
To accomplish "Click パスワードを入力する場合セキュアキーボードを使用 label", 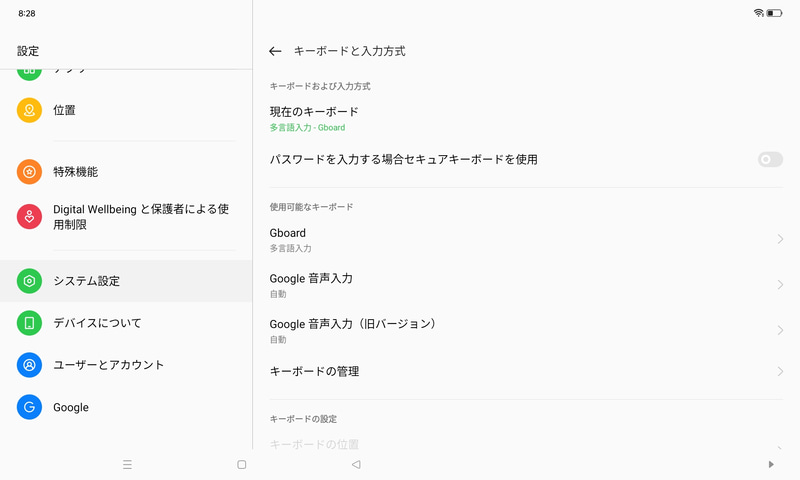I will [404, 160].
